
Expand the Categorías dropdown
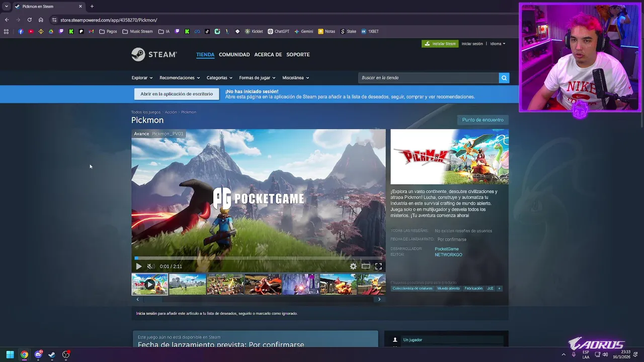click(x=219, y=78)
